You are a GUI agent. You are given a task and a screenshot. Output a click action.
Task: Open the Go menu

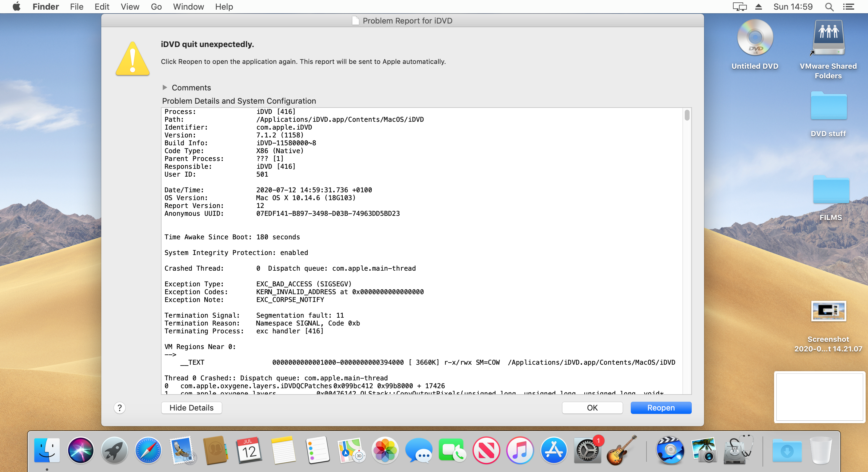click(156, 7)
